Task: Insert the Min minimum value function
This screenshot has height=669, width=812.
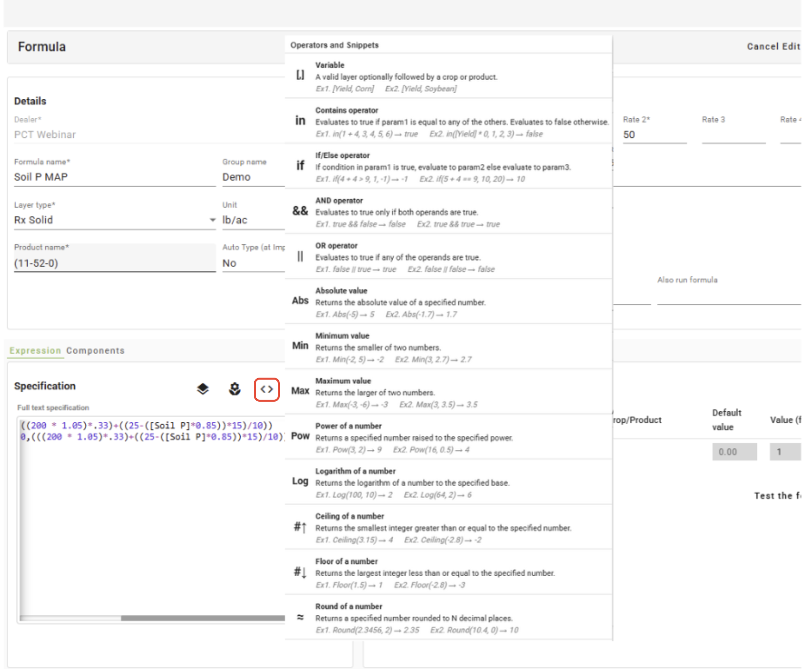Action: [300, 346]
